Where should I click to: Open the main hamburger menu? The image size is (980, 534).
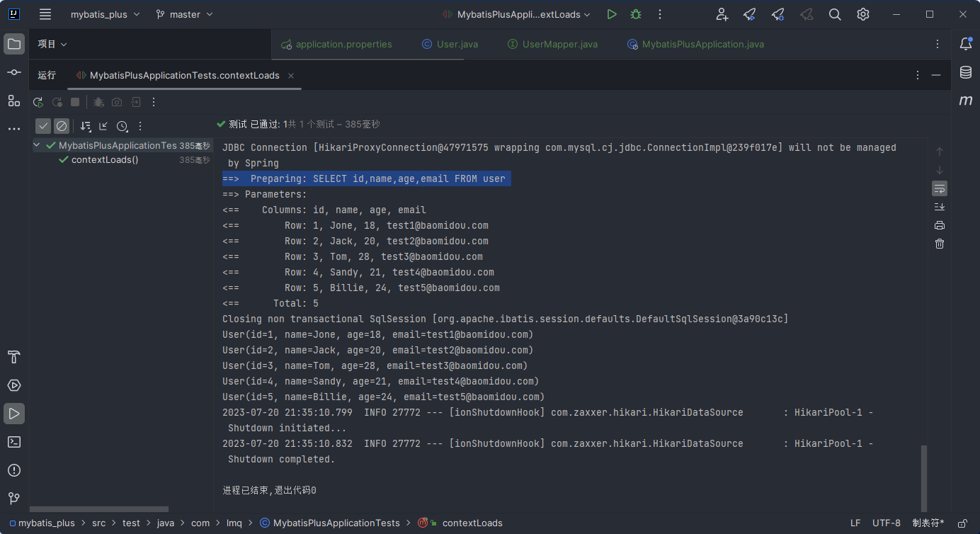45,14
